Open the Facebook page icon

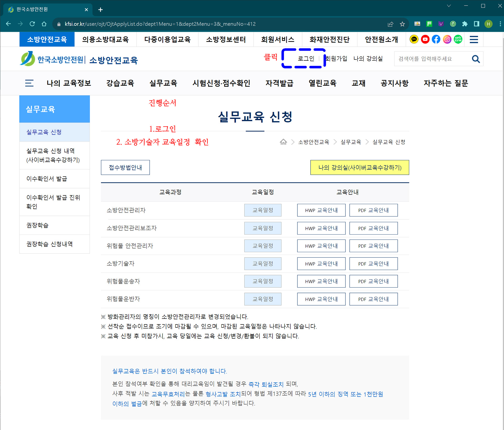pos(436,39)
